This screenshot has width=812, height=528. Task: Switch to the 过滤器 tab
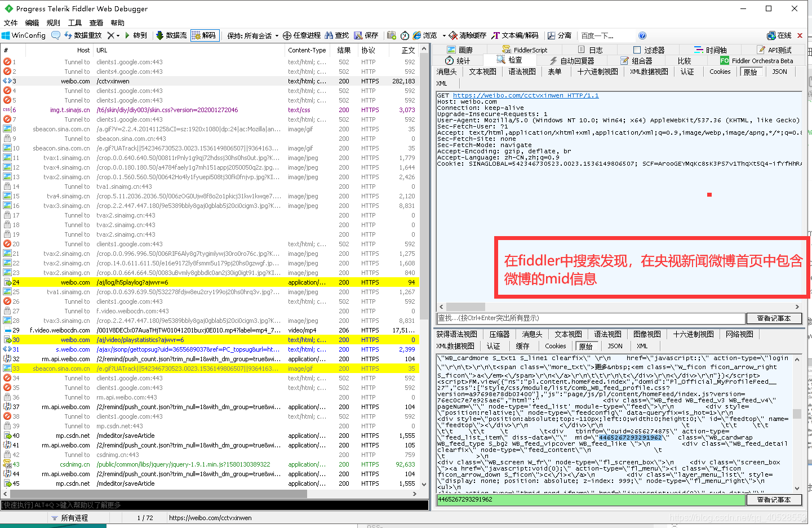click(x=649, y=50)
